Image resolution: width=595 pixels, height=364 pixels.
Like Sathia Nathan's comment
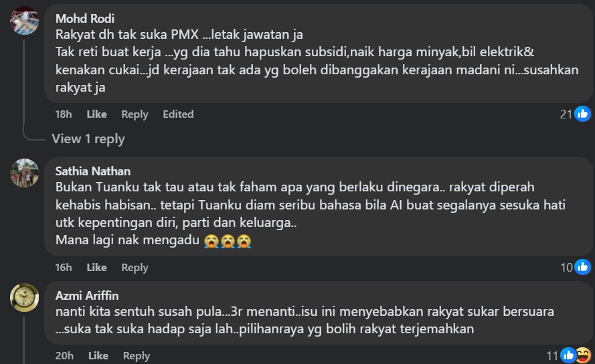(96, 268)
